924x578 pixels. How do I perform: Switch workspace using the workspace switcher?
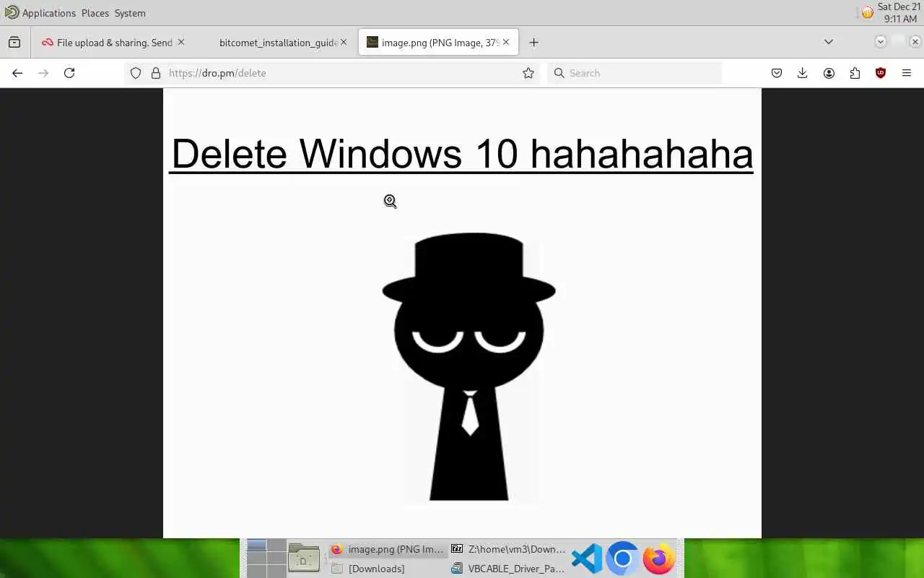(x=266, y=558)
